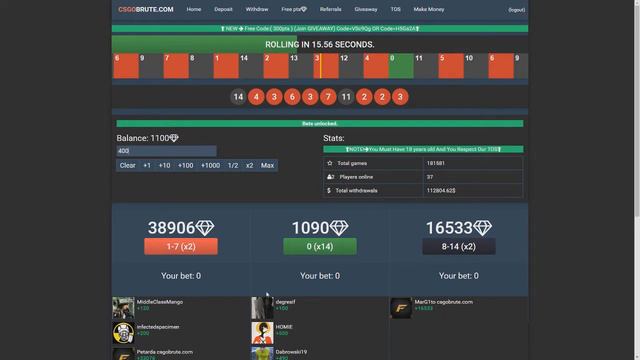Open Dabrowski19's avatar picture
The image size is (640, 360).
[x=262, y=353]
